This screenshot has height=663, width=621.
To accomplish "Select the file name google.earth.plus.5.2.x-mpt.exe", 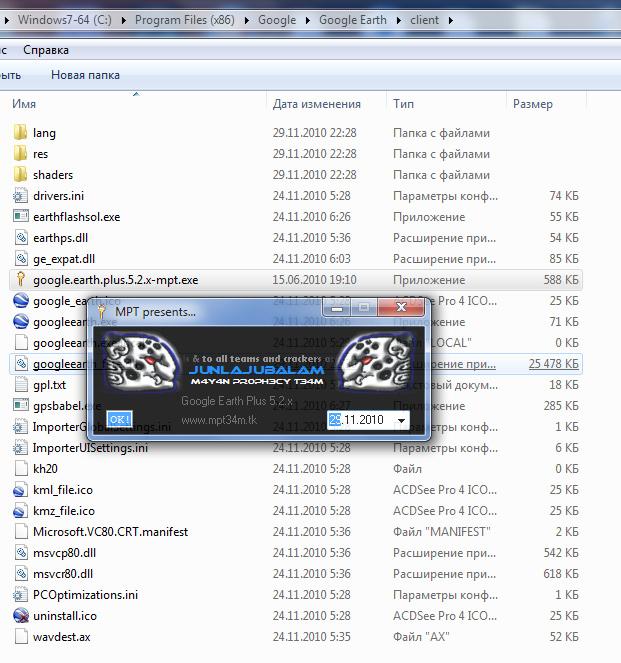I will pos(115,279).
